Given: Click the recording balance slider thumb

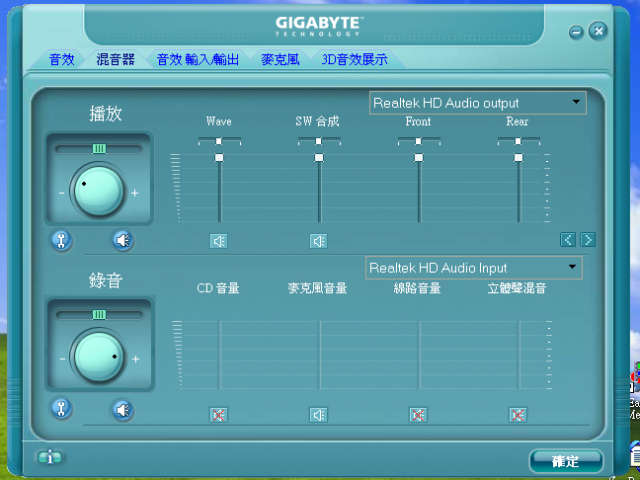Looking at the screenshot, I should coord(99,314).
